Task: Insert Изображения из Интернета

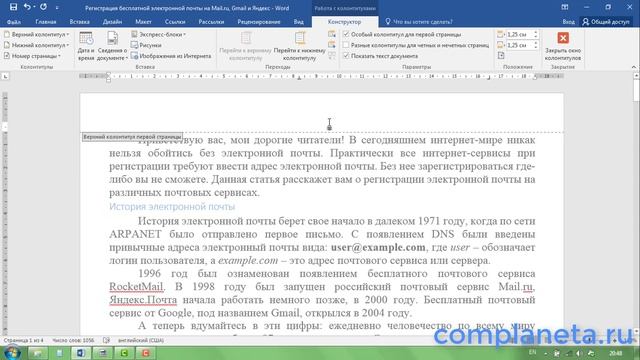Action: pos(171,56)
